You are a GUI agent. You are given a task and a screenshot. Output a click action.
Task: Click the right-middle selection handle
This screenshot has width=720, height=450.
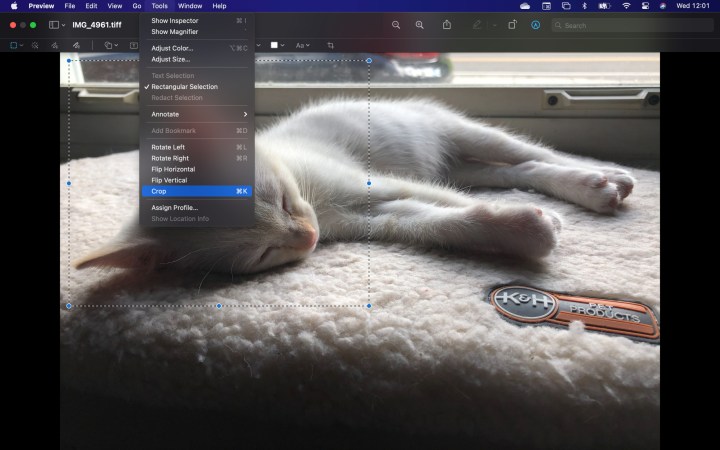369,183
